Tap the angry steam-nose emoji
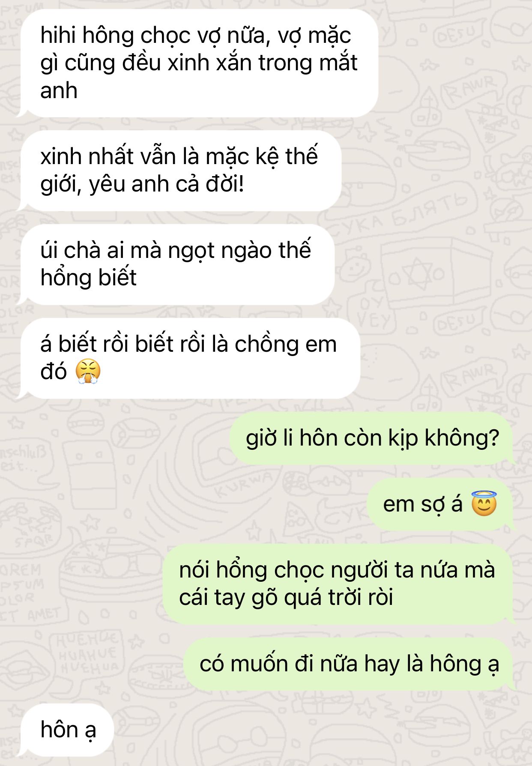 [88, 371]
